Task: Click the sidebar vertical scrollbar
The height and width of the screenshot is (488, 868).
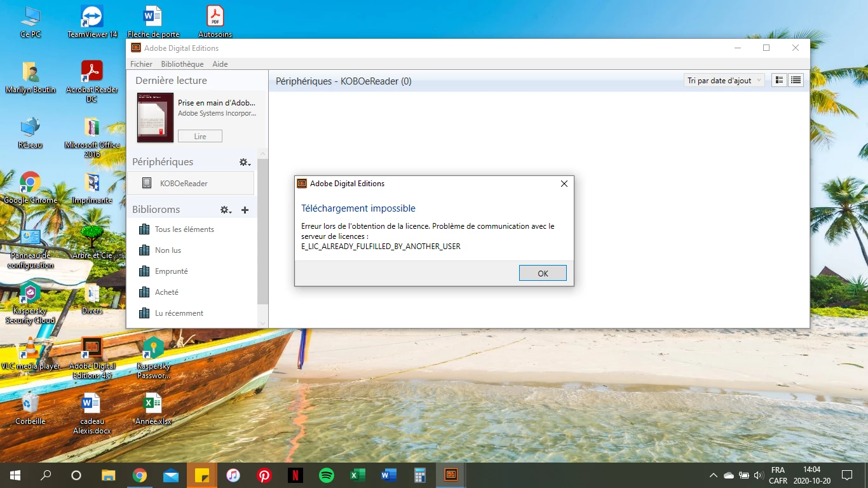Action: [262, 232]
